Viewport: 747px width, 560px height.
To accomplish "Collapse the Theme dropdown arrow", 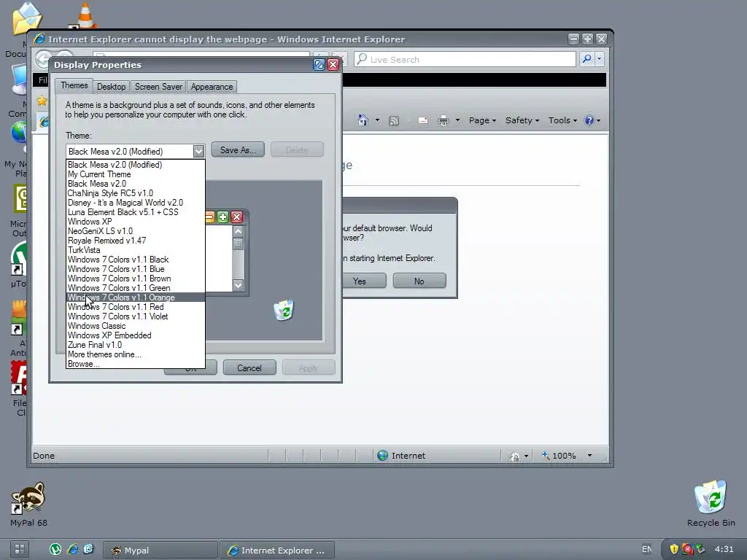I will pyautogui.click(x=198, y=152).
